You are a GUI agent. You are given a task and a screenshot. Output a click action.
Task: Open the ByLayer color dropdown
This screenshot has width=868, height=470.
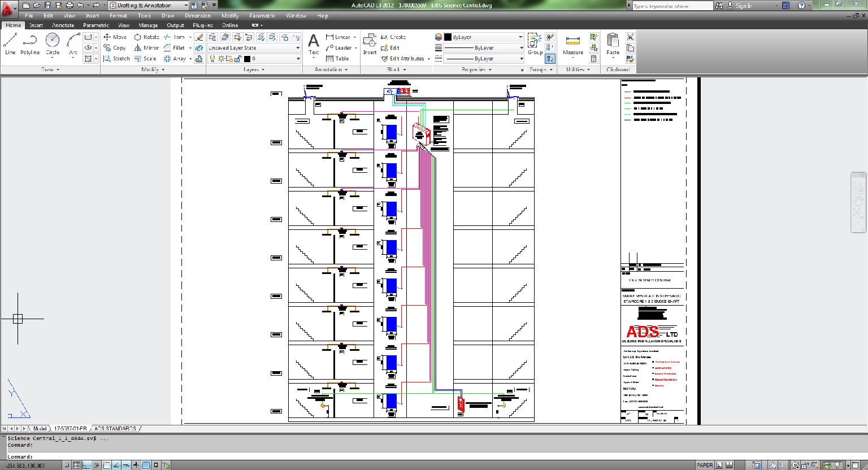click(484, 37)
